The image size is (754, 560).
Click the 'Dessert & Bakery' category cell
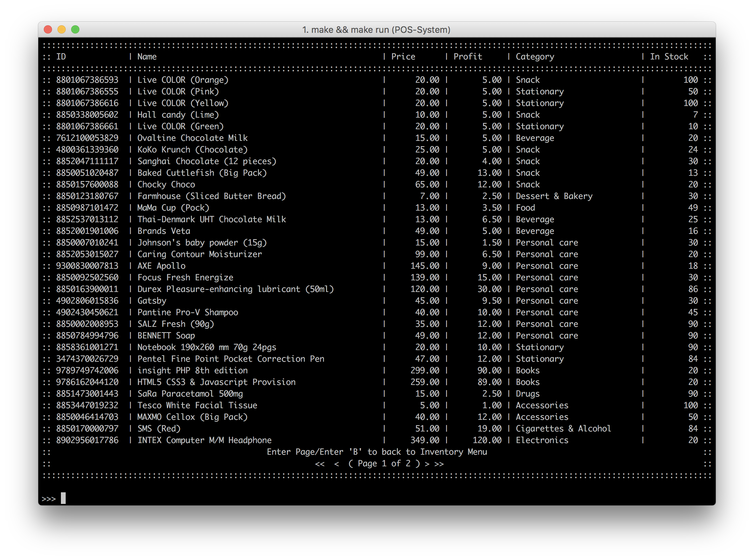coord(554,196)
